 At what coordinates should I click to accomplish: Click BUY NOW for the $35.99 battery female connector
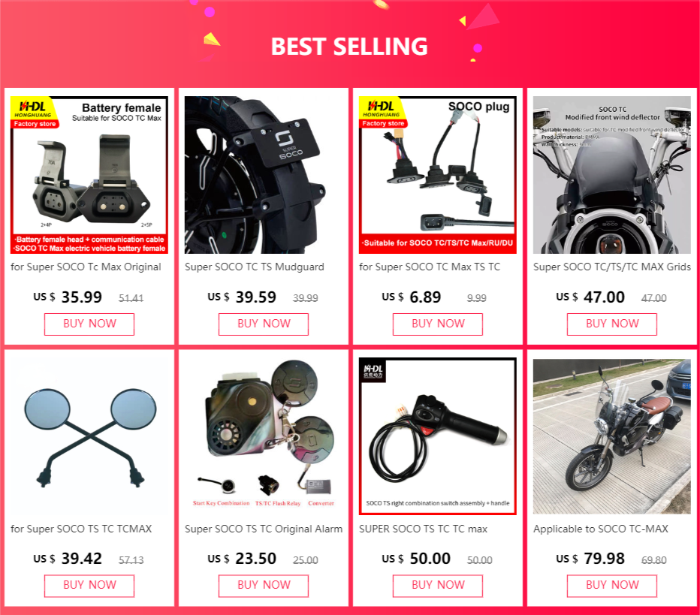[x=89, y=324]
